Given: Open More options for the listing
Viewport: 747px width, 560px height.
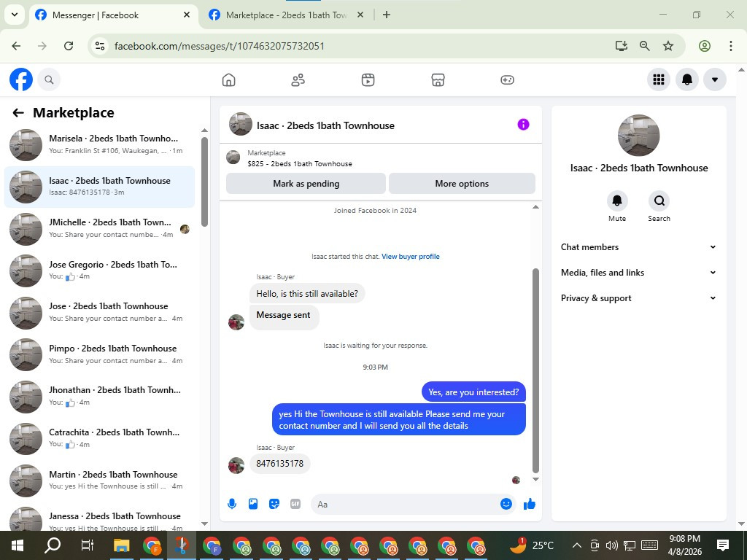Looking at the screenshot, I should (x=462, y=183).
